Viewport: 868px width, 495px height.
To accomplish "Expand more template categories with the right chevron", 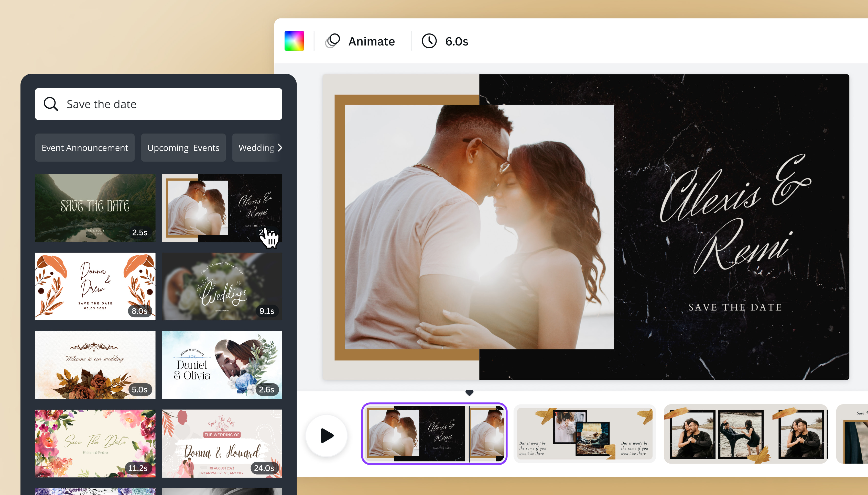I will (280, 148).
